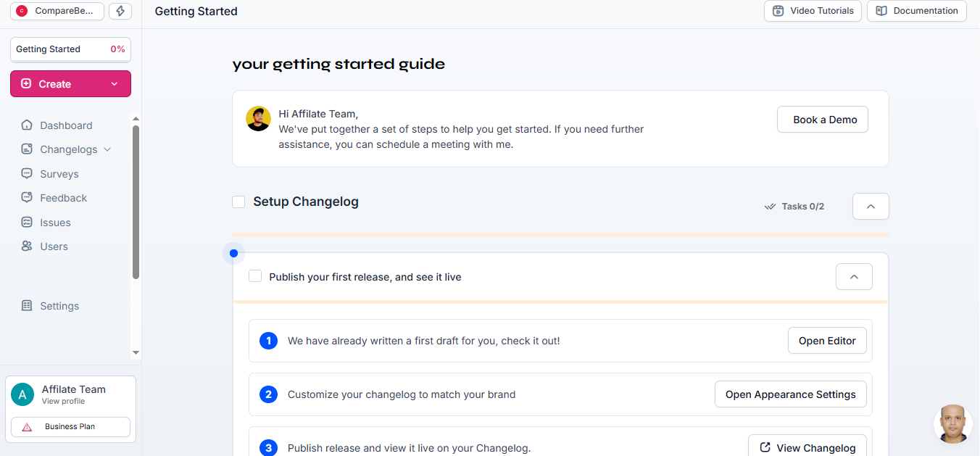Open the CompareBe workspace switcher
Image resolution: width=980 pixels, height=456 pixels.
[x=57, y=11]
